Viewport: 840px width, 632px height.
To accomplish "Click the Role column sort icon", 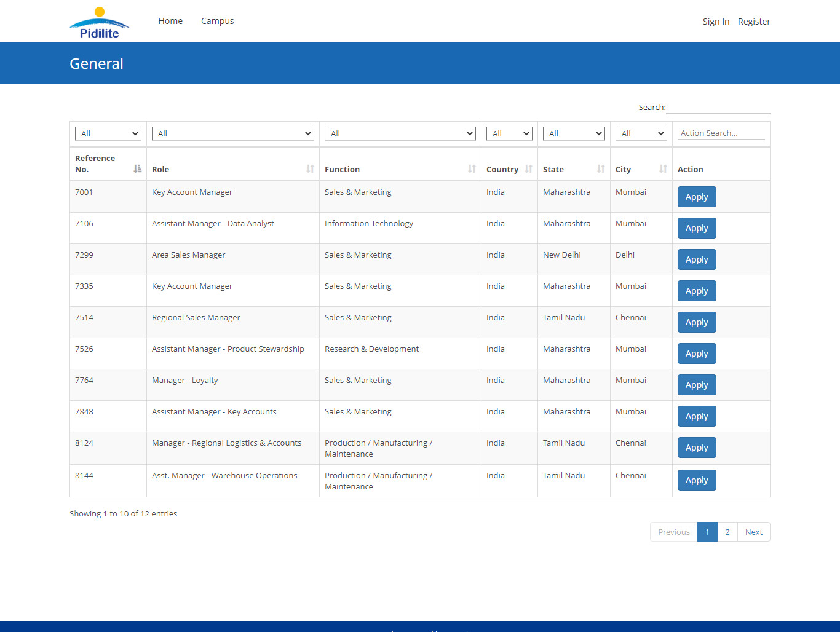I will (x=310, y=168).
